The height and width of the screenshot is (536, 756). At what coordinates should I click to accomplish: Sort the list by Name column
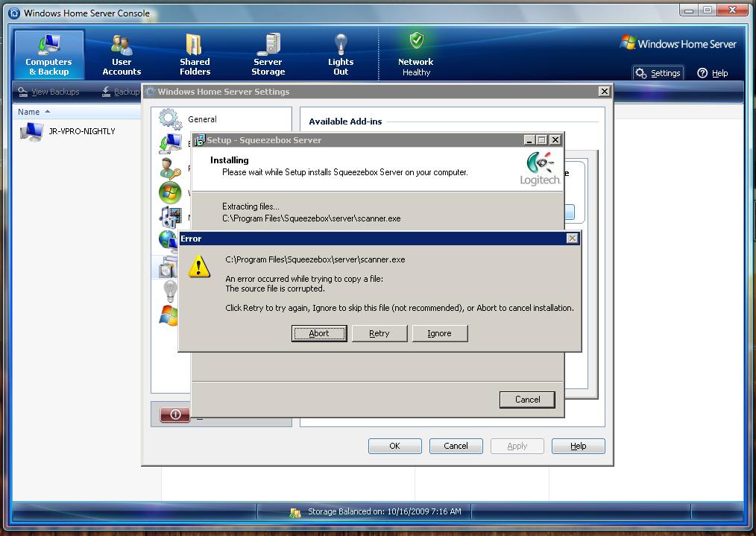[29, 112]
